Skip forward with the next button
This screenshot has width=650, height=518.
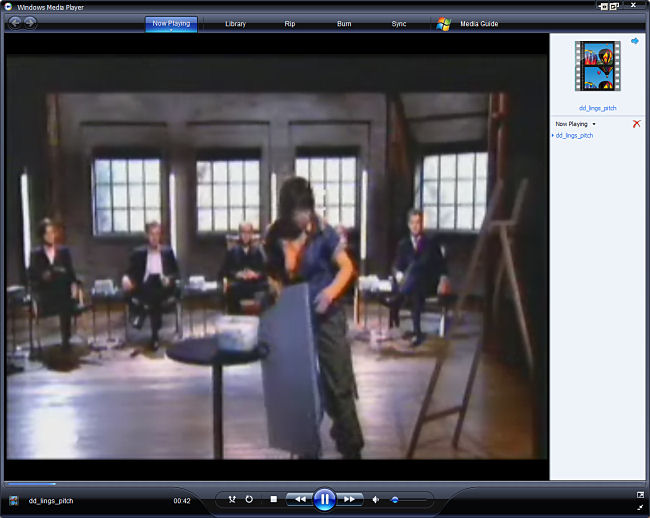pyautogui.click(x=349, y=499)
